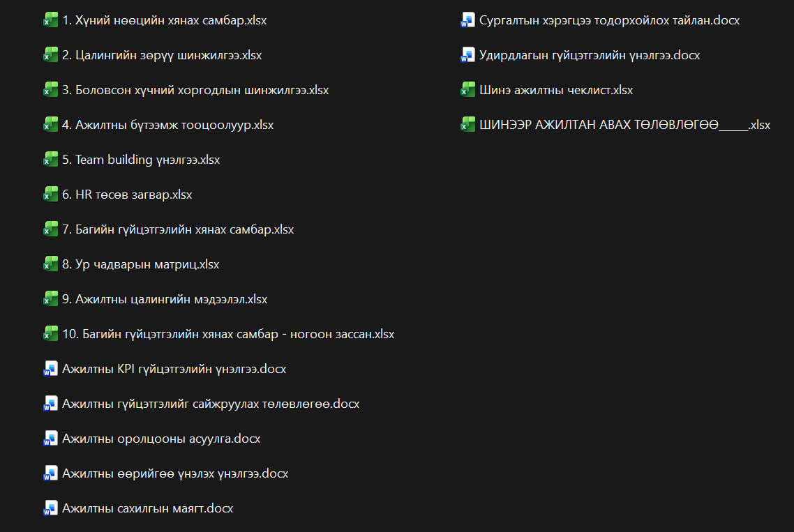Click file name Ажилтны өөрийгөө үнэлэх үнэлгээ.docx
Screen dimensions: 794x532
tap(175, 473)
